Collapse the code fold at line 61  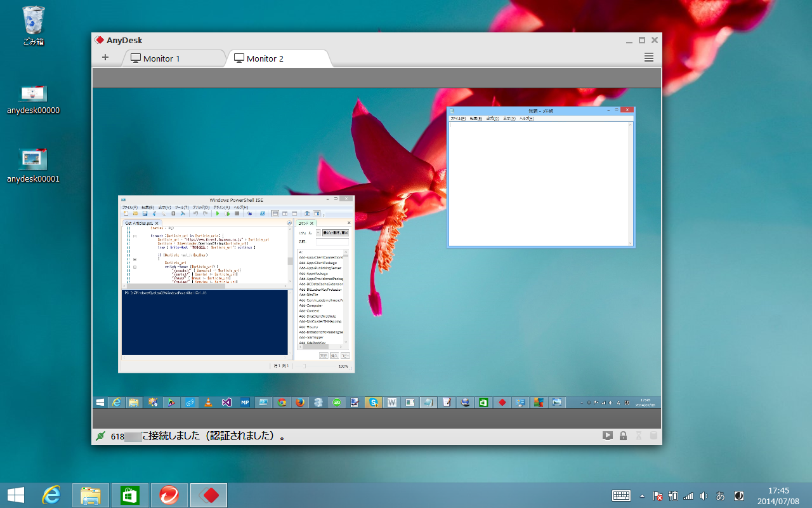coord(134,259)
